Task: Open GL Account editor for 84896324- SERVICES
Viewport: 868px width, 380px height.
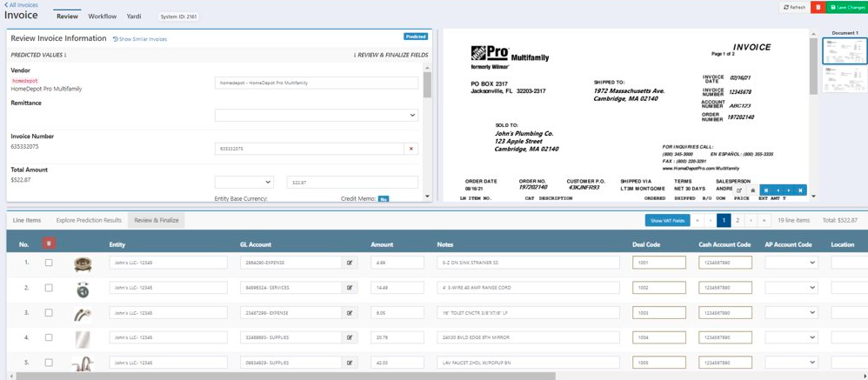Action: point(350,288)
